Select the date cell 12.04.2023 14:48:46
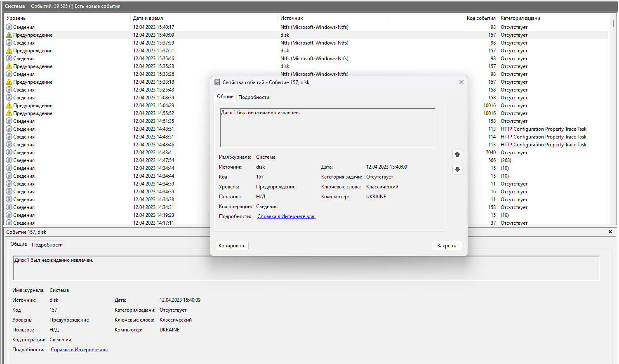The image size is (619, 364). click(x=153, y=145)
